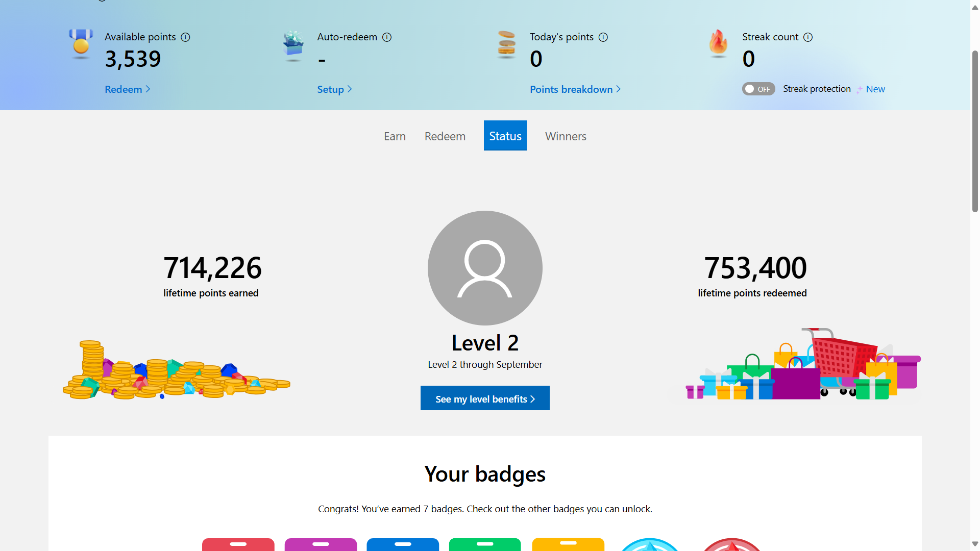The image size is (980, 551).
Task: Click the New label beside Streak protection
Action: pos(875,89)
